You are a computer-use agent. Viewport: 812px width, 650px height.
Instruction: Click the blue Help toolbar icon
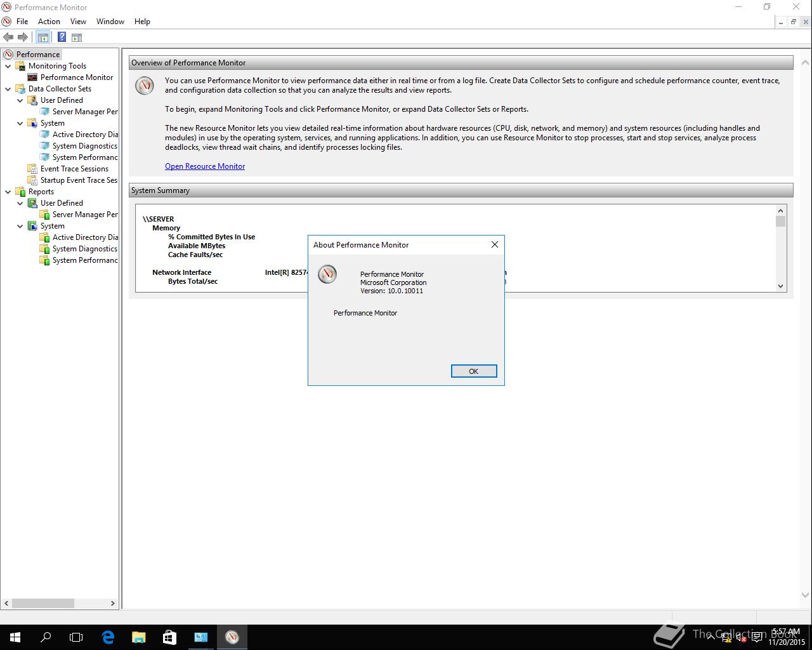(x=62, y=37)
